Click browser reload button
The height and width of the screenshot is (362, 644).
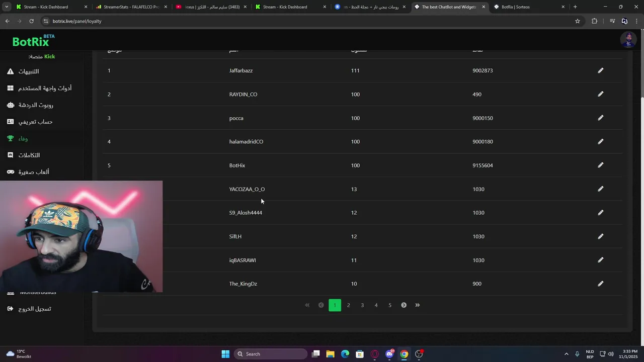pos(31,21)
